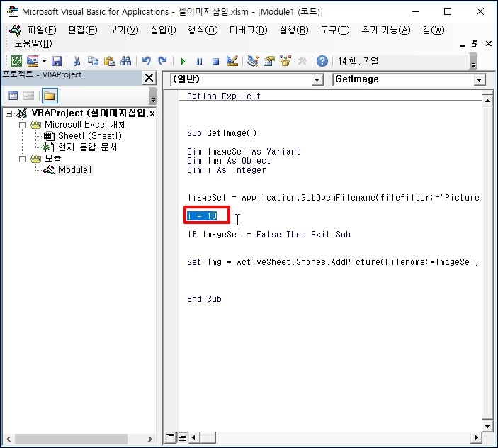Collapse the 모듈 folder
Screen dimensions: 498x448
click(x=22, y=159)
